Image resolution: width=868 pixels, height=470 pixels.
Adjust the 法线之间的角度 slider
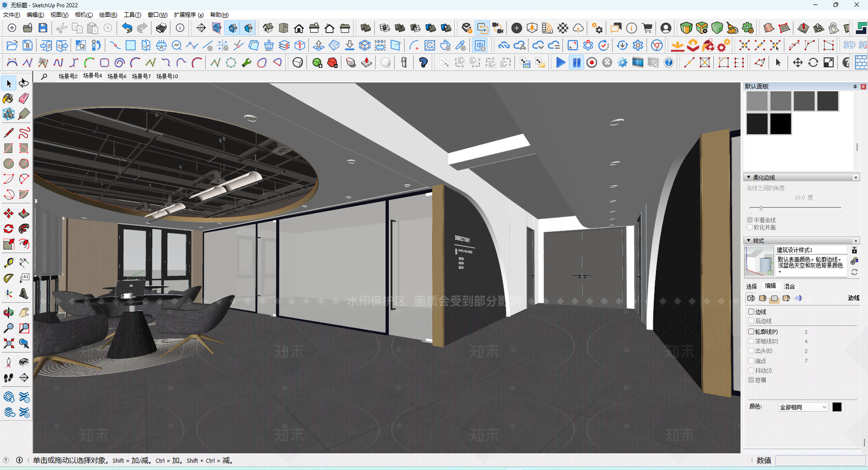click(x=761, y=208)
